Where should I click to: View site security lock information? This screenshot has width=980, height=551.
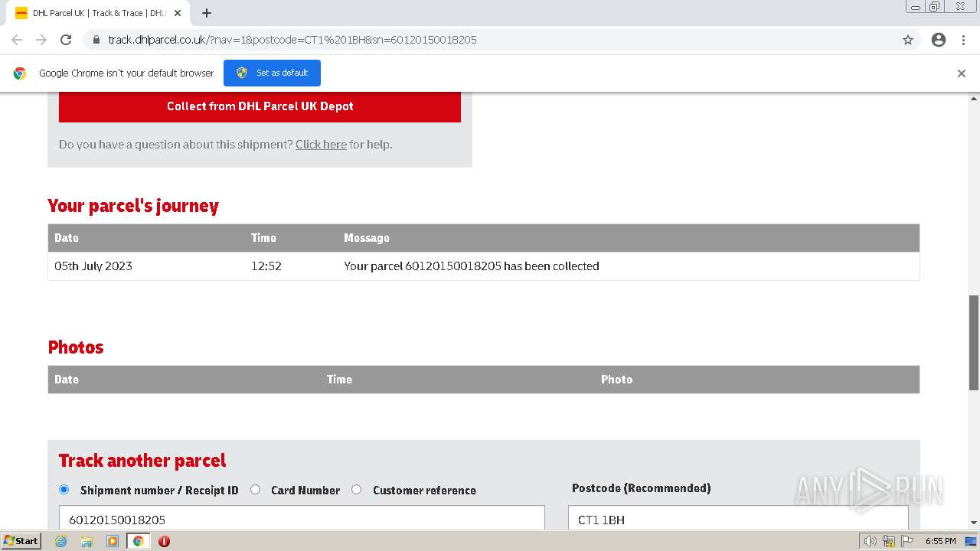point(96,40)
